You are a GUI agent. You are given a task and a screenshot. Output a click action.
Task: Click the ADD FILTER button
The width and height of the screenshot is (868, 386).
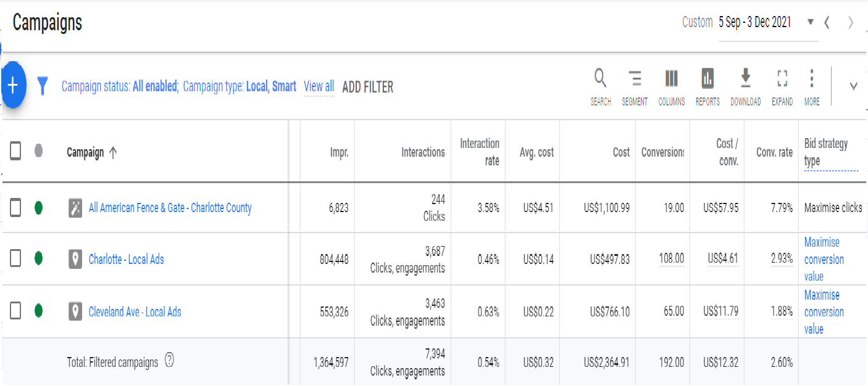pos(367,87)
